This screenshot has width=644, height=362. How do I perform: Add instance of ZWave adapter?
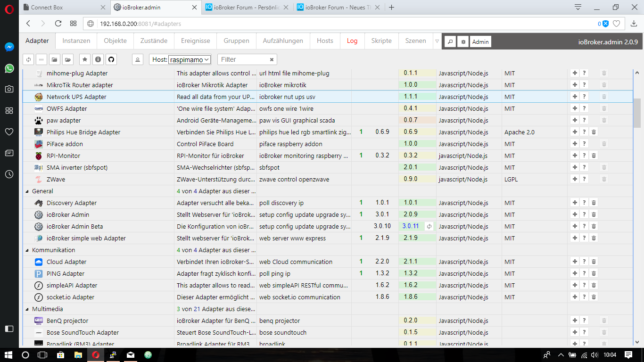575,179
